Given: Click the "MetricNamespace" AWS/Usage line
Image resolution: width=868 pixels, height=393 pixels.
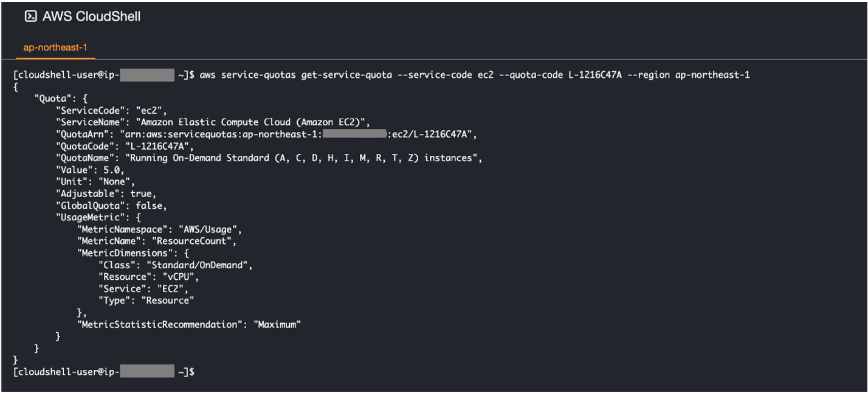Looking at the screenshot, I should pos(159,229).
